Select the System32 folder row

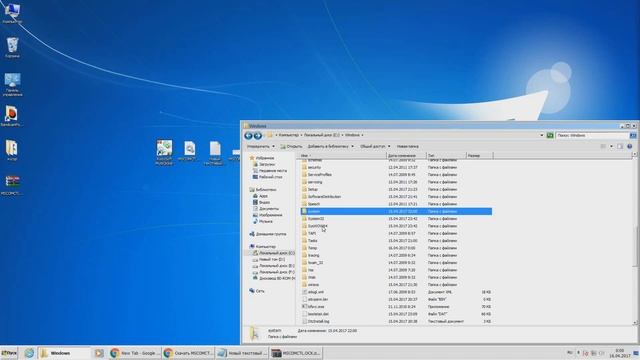(x=396, y=219)
